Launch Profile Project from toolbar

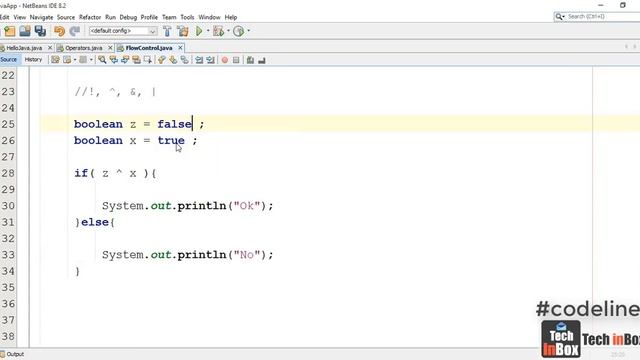tap(238, 31)
